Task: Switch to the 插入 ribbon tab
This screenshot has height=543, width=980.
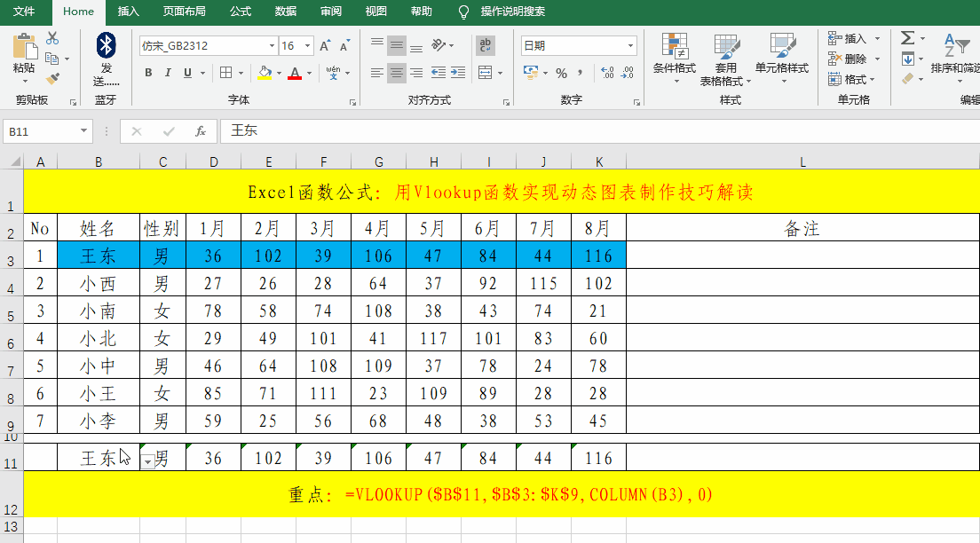Action: click(x=129, y=12)
